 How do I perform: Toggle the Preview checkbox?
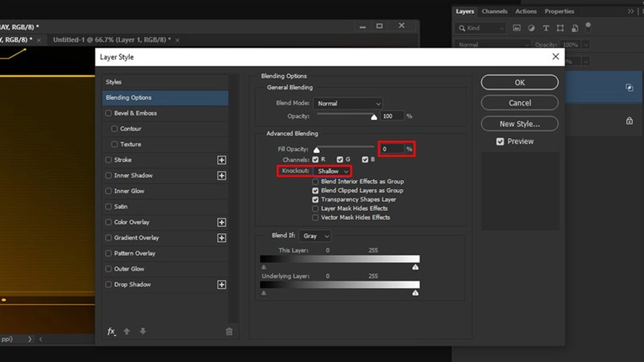click(500, 142)
